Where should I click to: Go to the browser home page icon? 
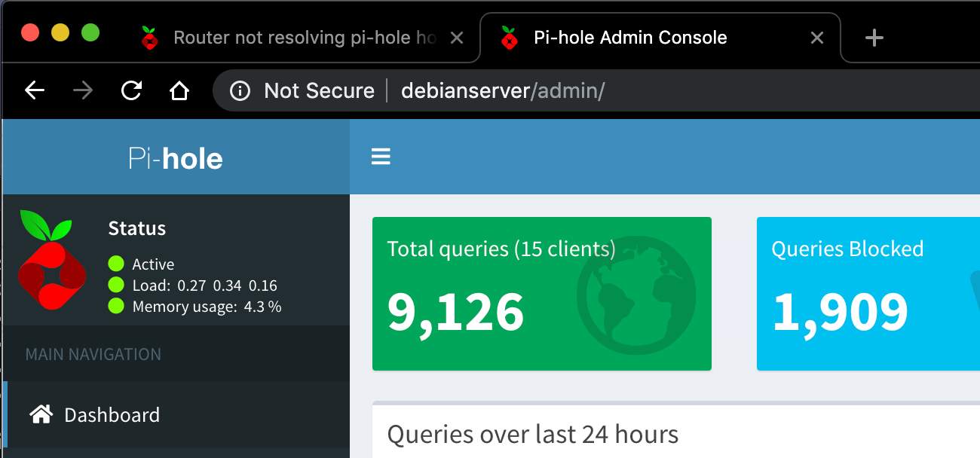(179, 91)
